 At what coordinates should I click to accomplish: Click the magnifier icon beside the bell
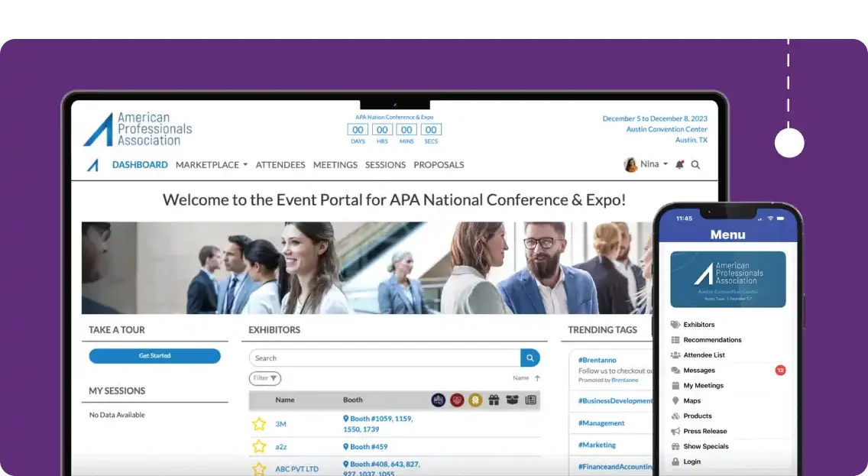(695, 164)
